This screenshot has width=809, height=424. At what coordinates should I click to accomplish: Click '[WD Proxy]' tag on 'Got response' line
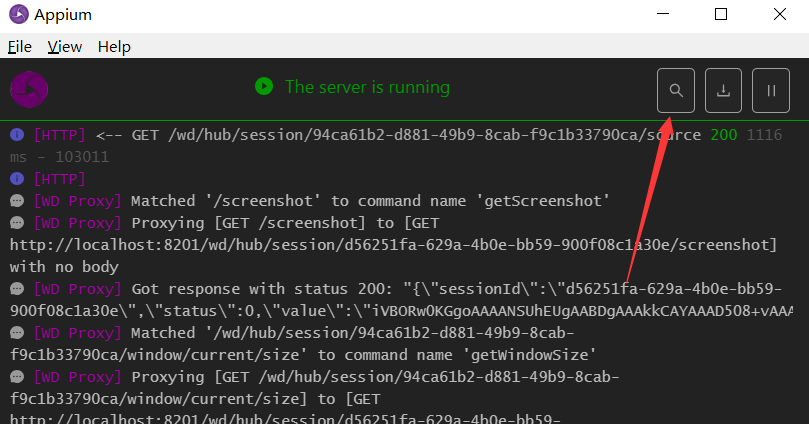[x=77, y=289]
